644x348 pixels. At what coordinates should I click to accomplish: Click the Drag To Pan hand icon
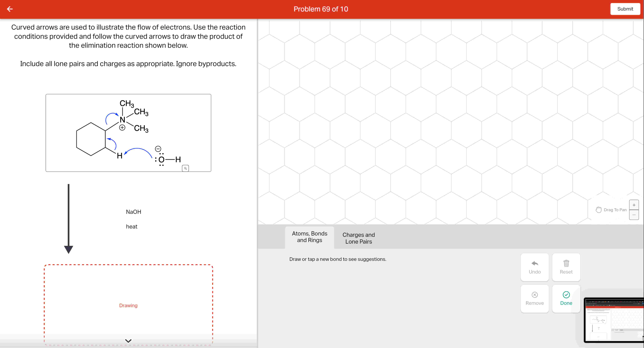(x=598, y=210)
